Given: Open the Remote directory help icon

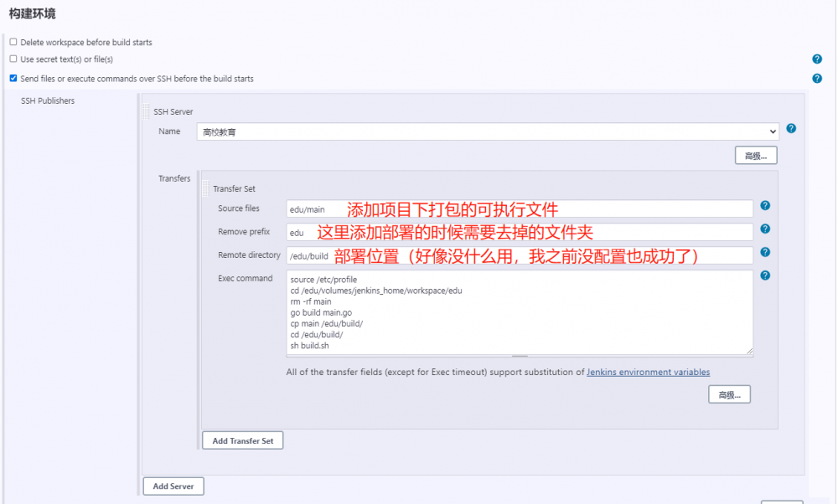Looking at the screenshot, I should [764, 251].
